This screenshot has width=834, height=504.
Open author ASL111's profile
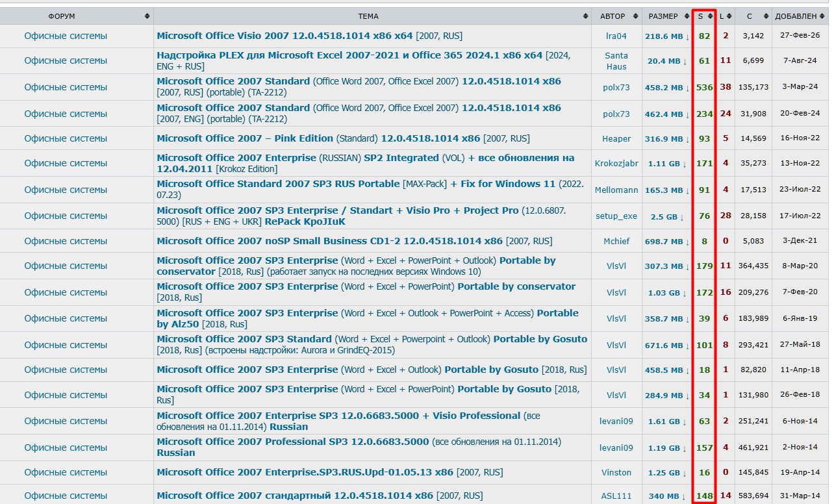coord(616,496)
